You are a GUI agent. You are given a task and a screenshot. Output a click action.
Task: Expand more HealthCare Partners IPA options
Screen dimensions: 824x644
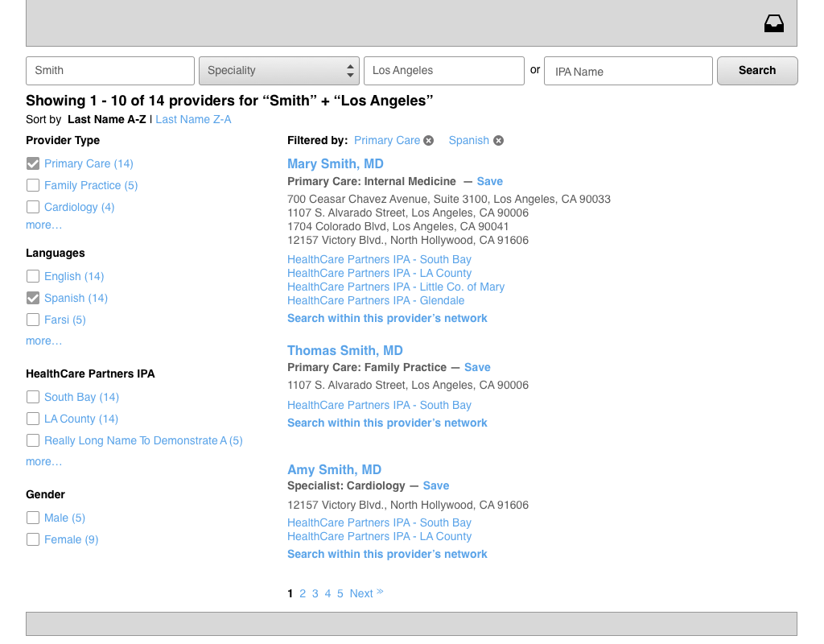click(x=43, y=462)
